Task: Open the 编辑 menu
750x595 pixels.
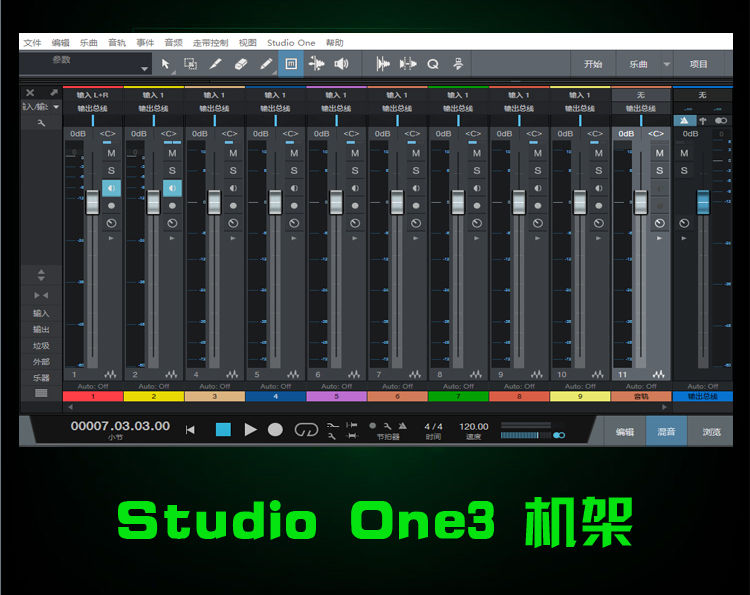Action: point(60,43)
